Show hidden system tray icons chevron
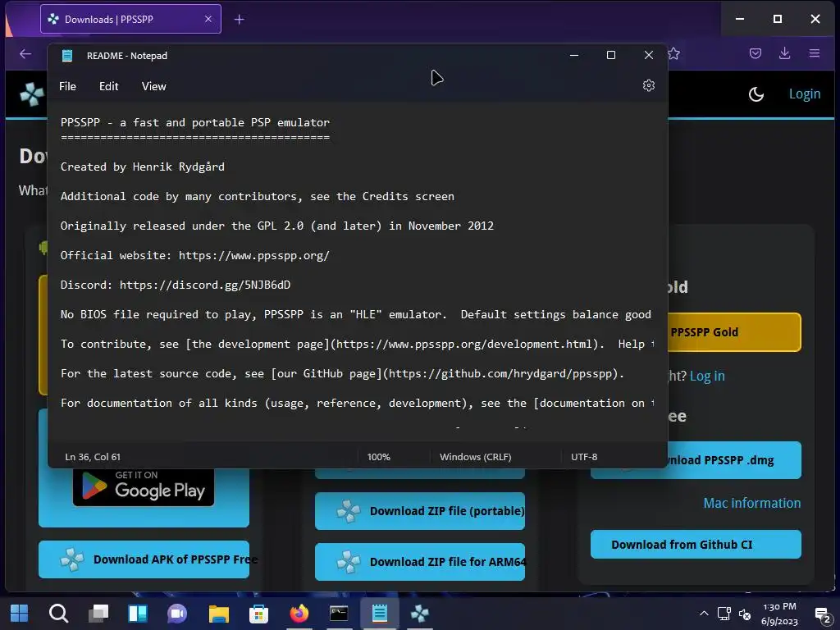This screenshot has height=630, width=840. point(704,614)
